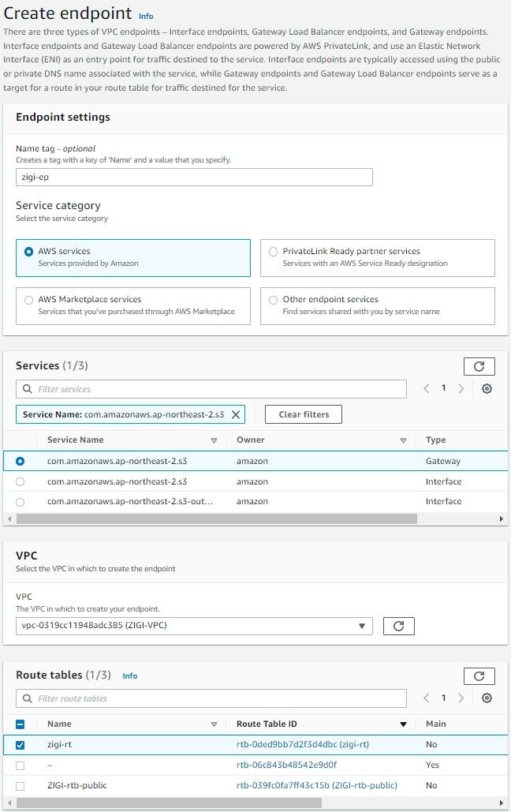Open the Owner column filter dropdown
This screenshot has width=511, height=812.
point(404,440)
